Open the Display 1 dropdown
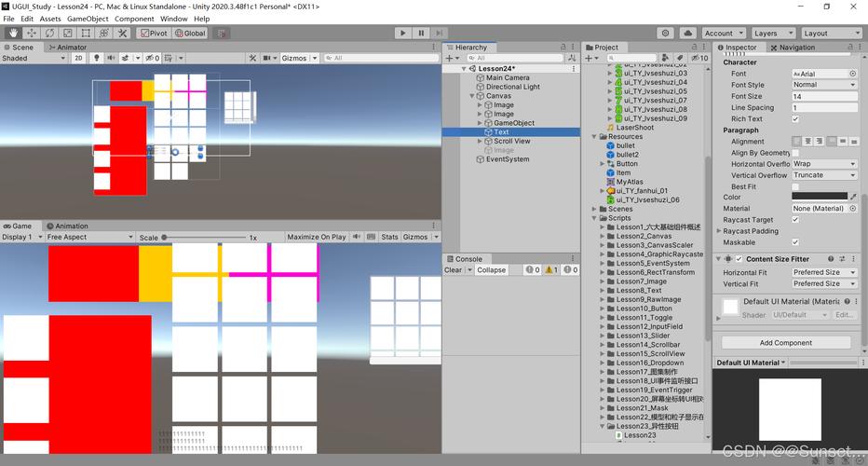The width and height of the screenshot is (868, 466). click(21, 237)
